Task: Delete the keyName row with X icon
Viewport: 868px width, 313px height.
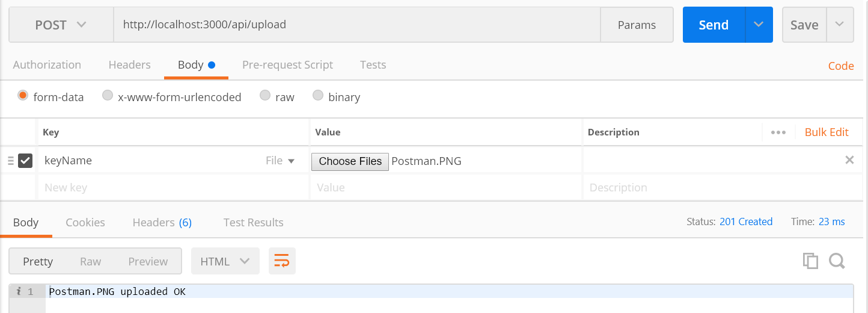Action: click(x=849, y=160)
